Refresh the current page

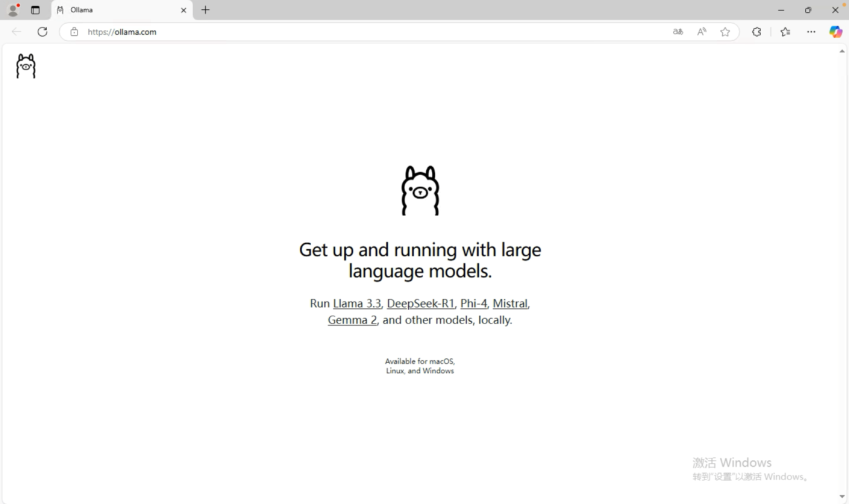point(42,32)
